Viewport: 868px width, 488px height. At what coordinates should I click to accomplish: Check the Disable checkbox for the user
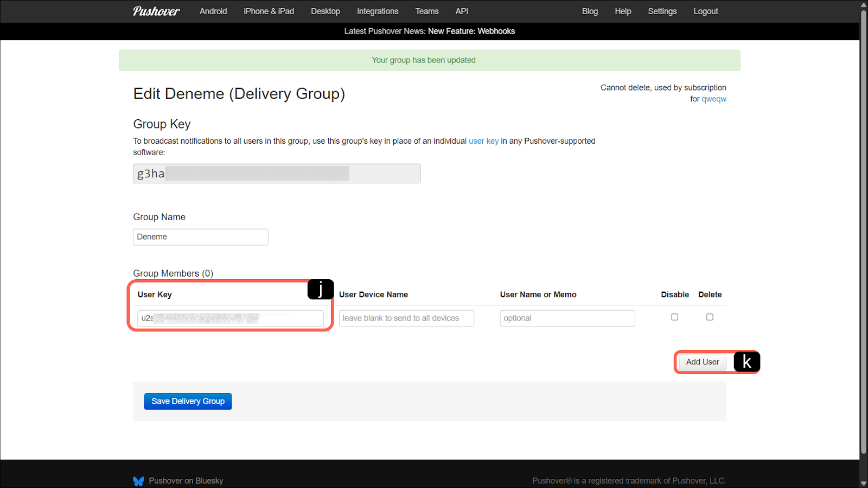[x=674, y=317]
